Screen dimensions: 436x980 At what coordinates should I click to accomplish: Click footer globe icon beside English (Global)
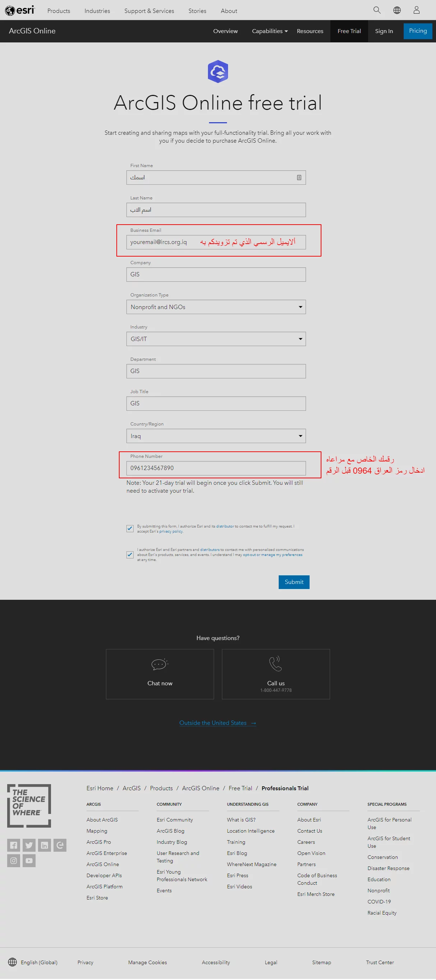pyautogui.click(x=13, y=962)
